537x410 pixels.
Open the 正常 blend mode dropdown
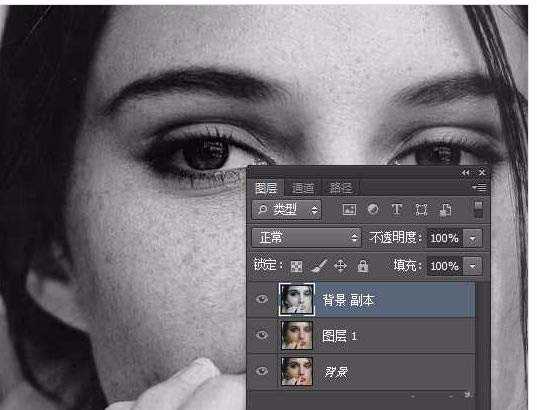306,237
